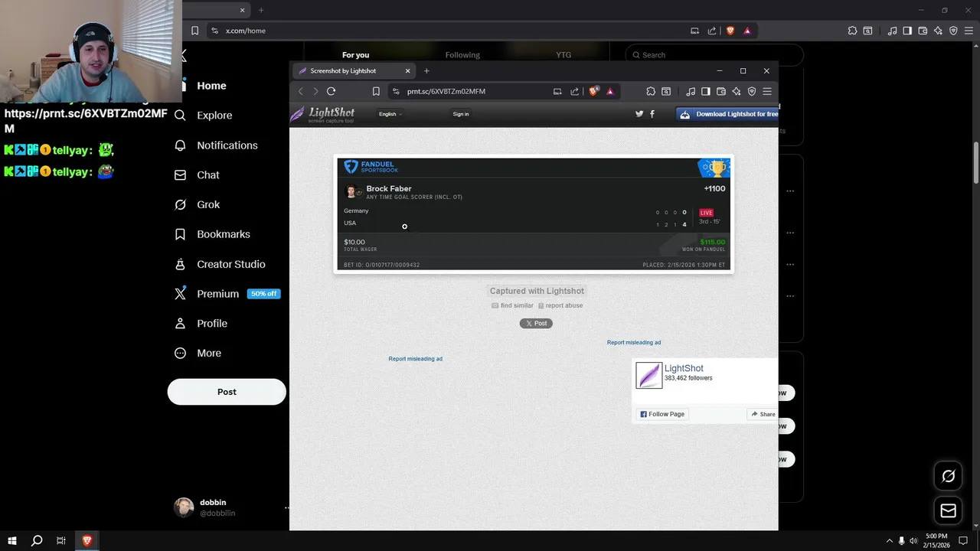980x551 pixels.
Task: Click Download Lightshot for free button
Action: click(727, 114)
